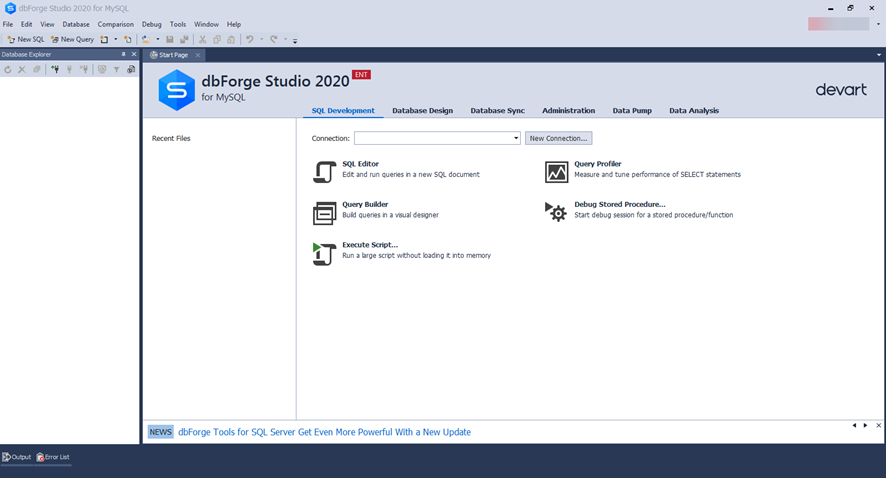Refresh the Database Explorer tree

(x=8, y=70)
